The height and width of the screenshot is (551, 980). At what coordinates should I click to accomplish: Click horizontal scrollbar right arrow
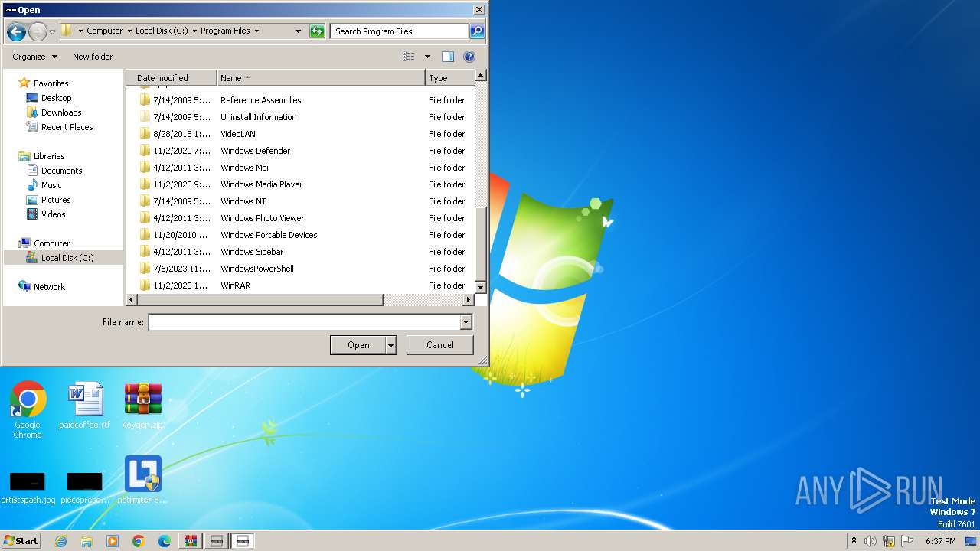click(469, 300)
